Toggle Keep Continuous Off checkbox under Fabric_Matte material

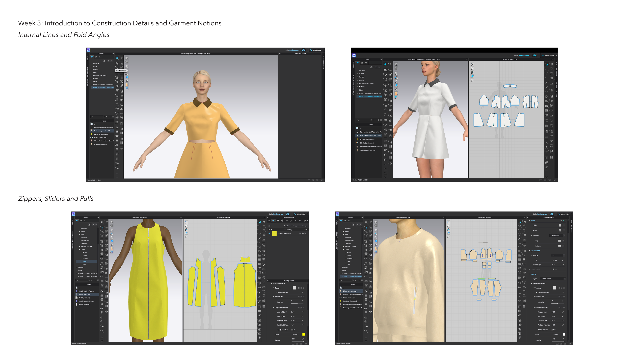pos(552,329)
